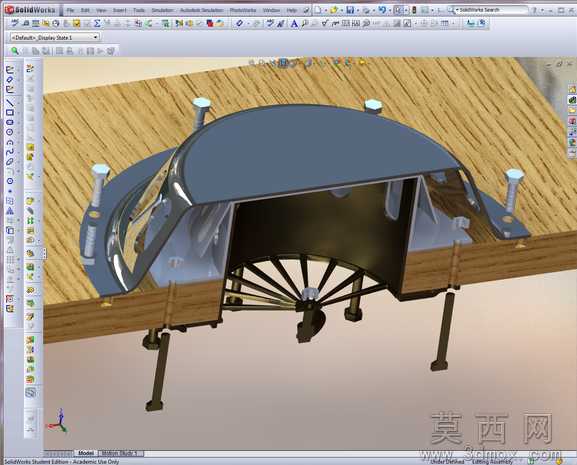Switch to the Model tab
This screenshot has height=465, width=577.
coord(86,453)
